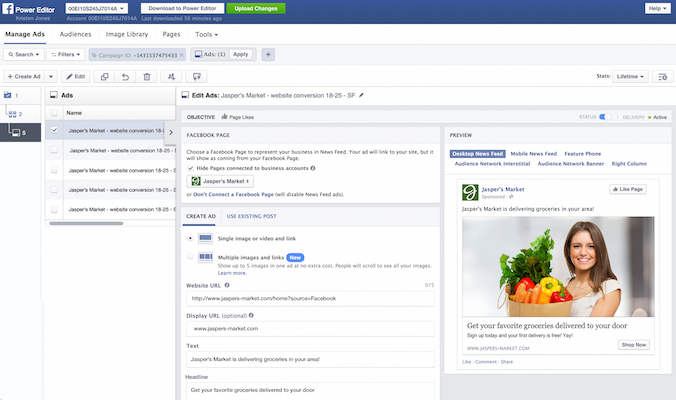Select Single image or video and link
Screen dimensions: 676x400
[x=190, y=238]
